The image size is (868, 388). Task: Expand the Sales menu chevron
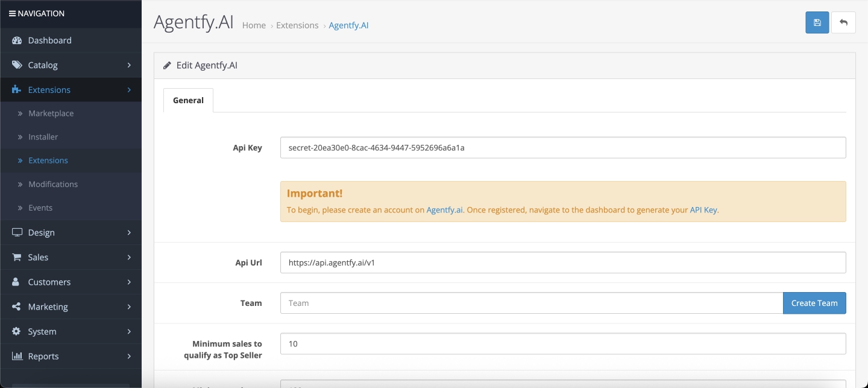pos(129,257)
